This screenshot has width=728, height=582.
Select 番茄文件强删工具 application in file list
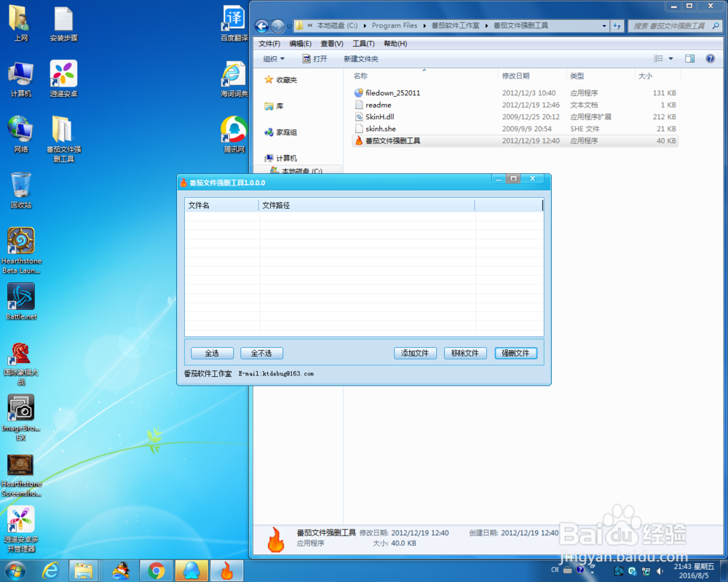coord(515,140)
